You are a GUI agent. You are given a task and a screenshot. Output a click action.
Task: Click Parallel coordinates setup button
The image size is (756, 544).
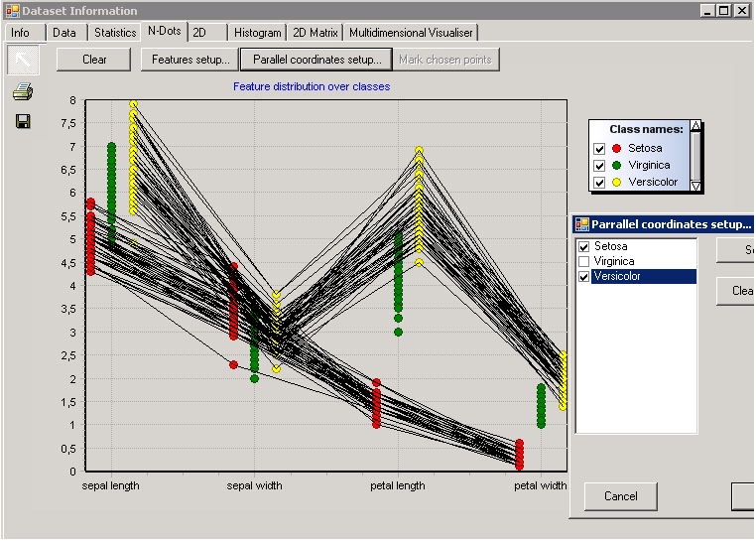coord(316,60)
